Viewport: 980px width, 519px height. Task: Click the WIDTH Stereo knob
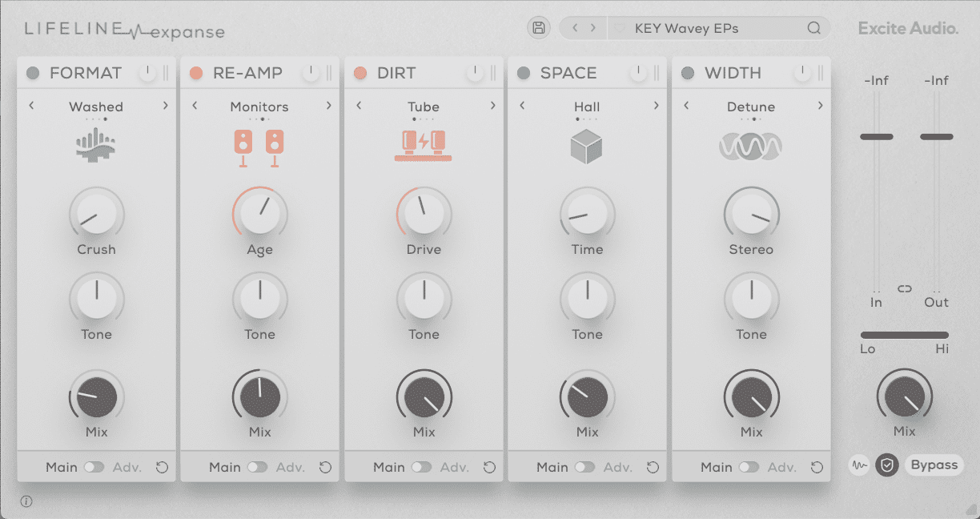click(751, 214)
